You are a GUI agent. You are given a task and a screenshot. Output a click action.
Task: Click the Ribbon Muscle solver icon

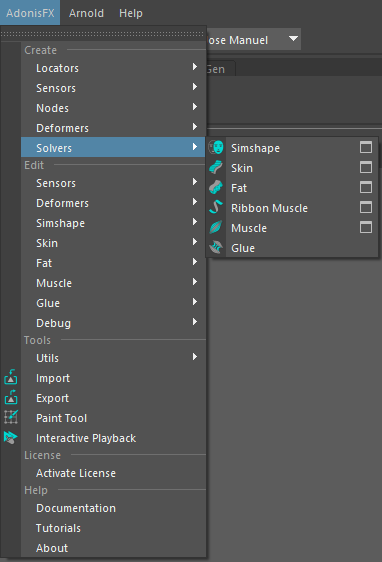pyautogui.click(x=216, y=207)
